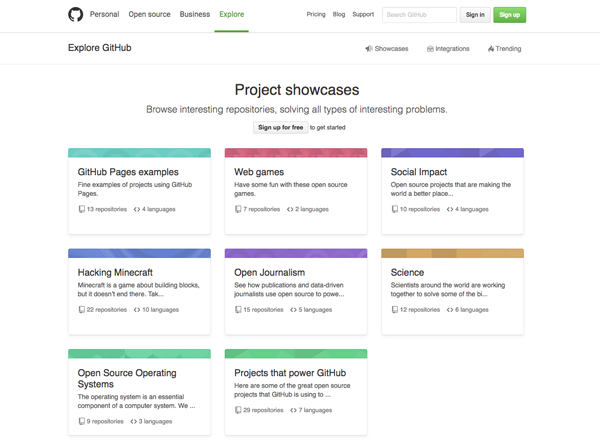This screenshot has height=443, width=600.
Task: Click repository icon in Science card
Action: click(395, 310)
